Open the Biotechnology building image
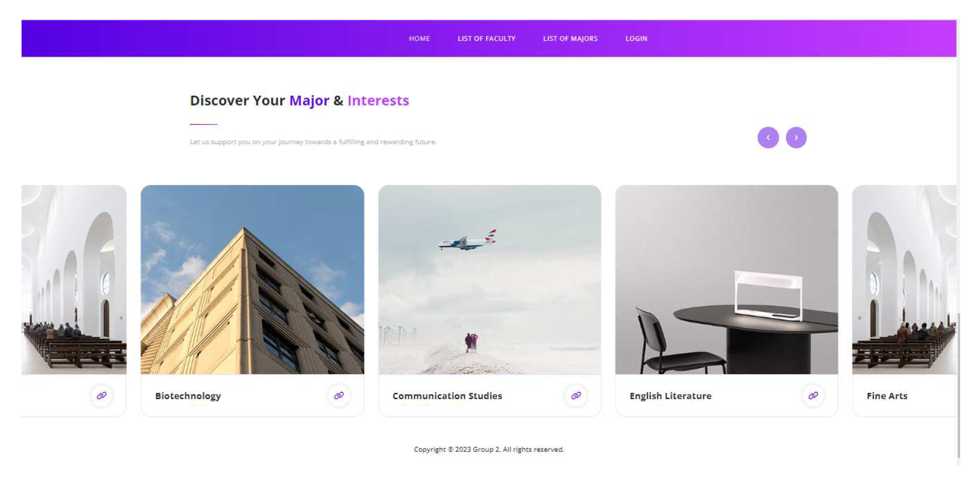Viewport: 980px width, 487px height. point(252,280)
